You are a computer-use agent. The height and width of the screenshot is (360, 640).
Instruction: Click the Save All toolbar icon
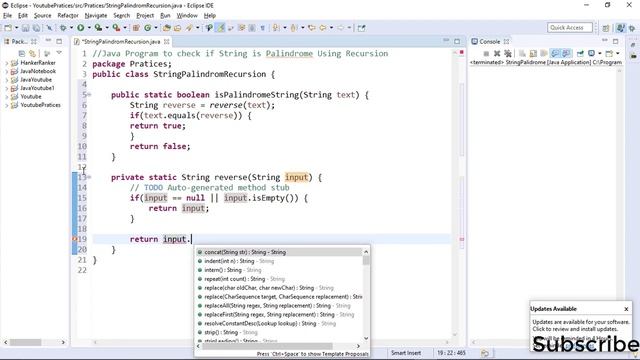[36, 28]
